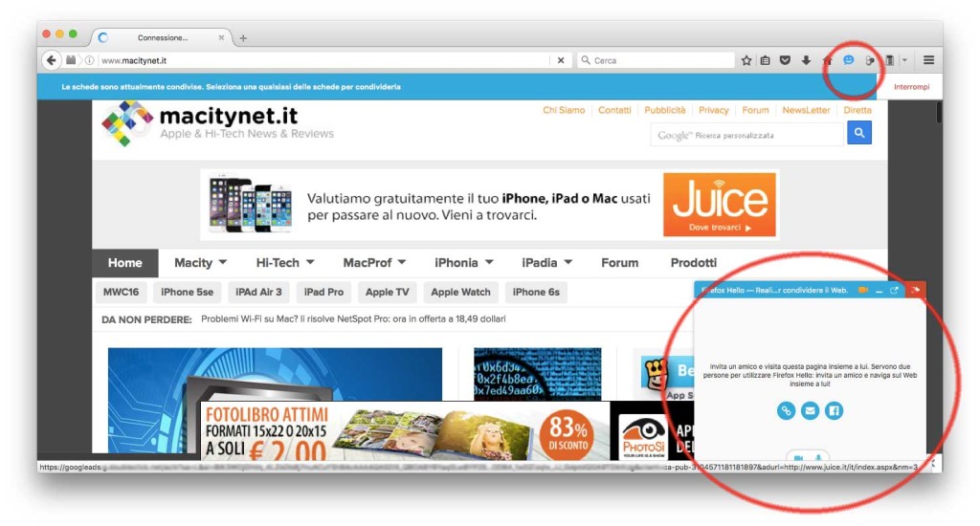The height and width of the screenshot is (526, 980).
Task: Pop out the Firefox Hello window
Action: point(894,291)
